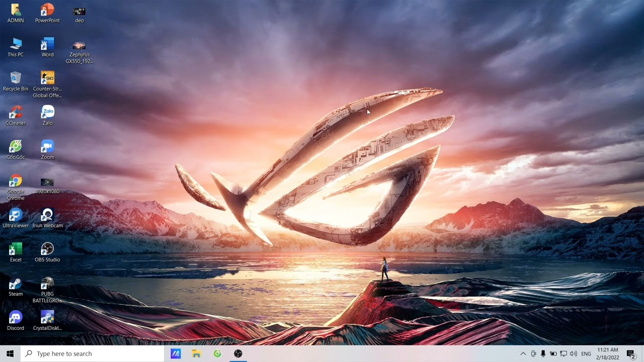Open the Windows Start menu
The width and height of the screenshot is (644, 362).
[10, 354]
